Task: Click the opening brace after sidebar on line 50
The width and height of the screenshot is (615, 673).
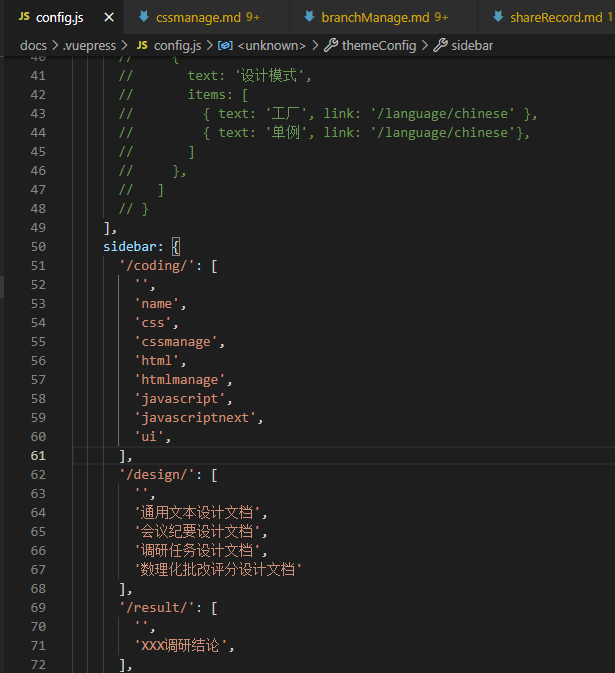Action: pos(176,247)
